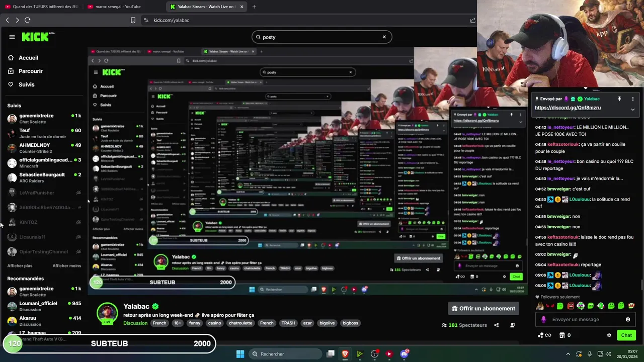Open the chat gift shop icon
Image resolution: width=644 pixels, height=362 pixels.
pos(562,335)
